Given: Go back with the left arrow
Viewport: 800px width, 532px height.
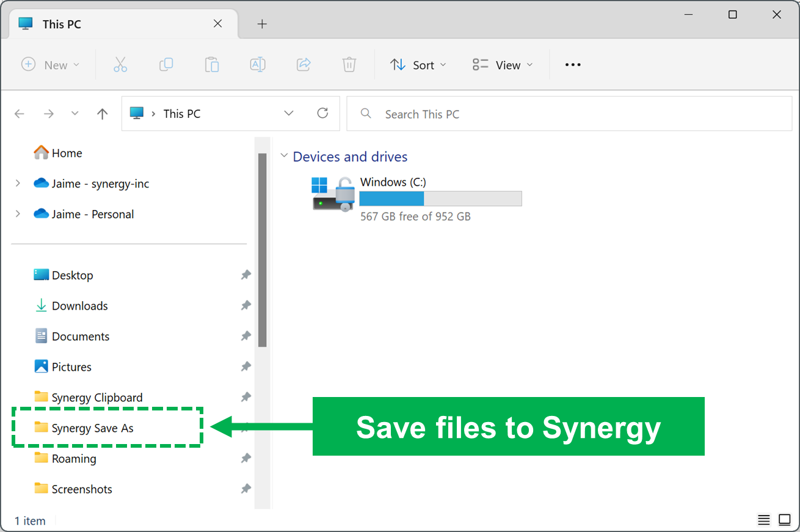Looking at the screenshot, I should (20, 114).
